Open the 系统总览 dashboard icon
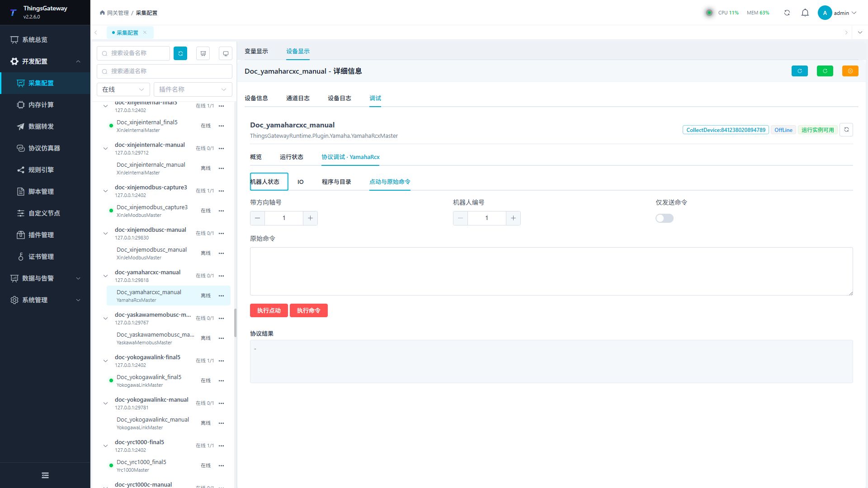Screen dimensions: 868x488 pyautogui.click(x=14, y=40)
